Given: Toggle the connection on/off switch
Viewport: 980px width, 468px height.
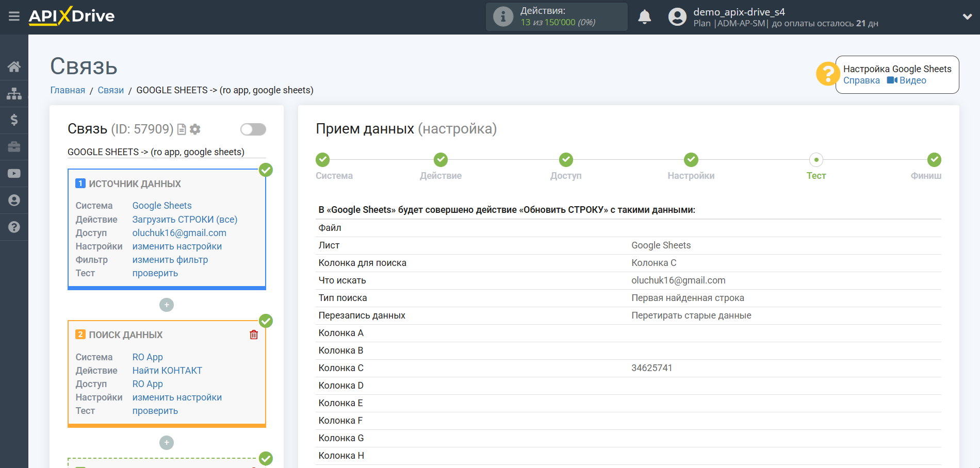Looking at the screenshot, I should click(253, 129).
